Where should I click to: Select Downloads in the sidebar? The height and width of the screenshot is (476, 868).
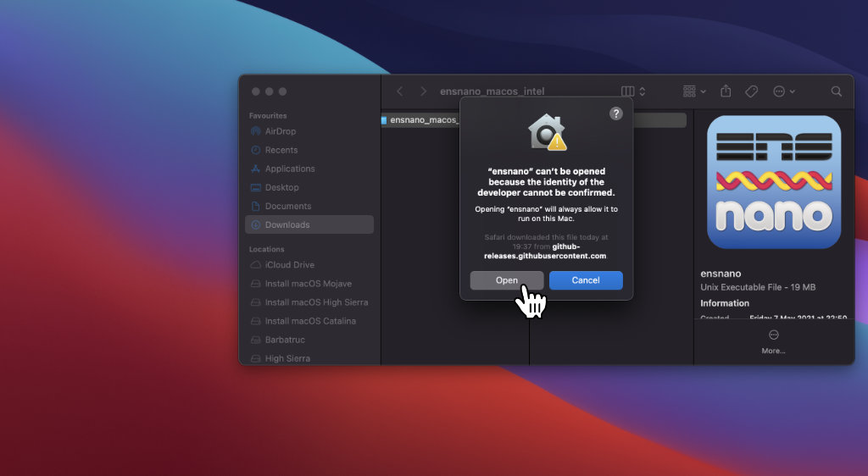click(x=309, y=224)
